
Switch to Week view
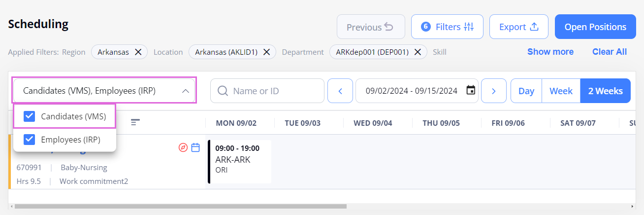click(561, 91)
